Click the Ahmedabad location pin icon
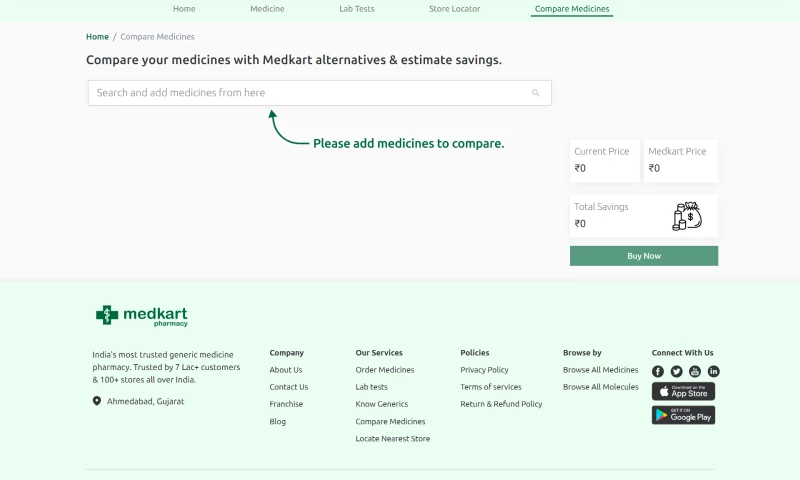Image resolution: width=800 pixels, height=480 pixels. click(97, 401)
